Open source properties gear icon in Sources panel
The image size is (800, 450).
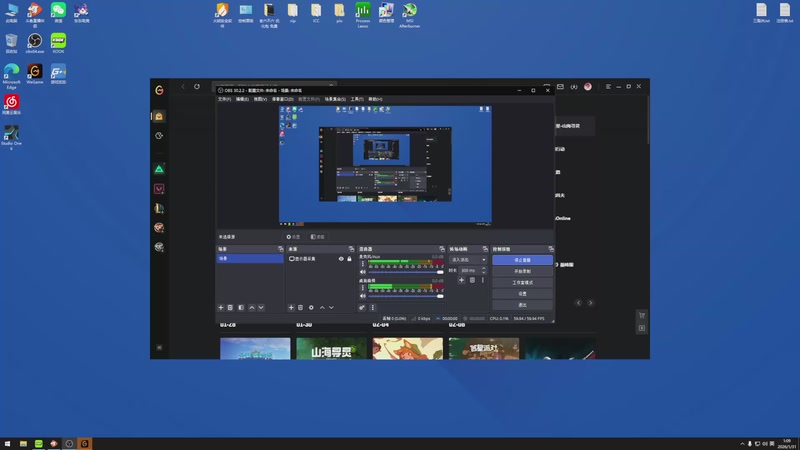tap(311, 308)
